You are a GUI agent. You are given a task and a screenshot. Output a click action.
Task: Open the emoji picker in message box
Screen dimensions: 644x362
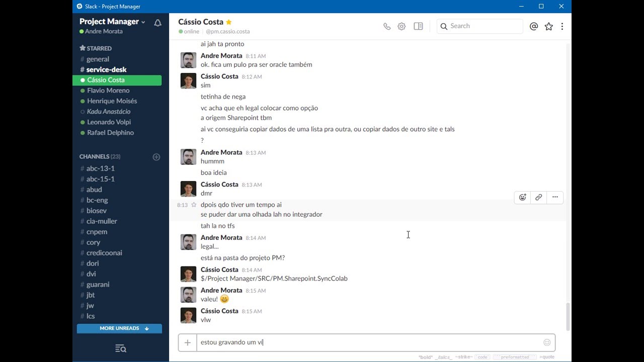(547, 342)
